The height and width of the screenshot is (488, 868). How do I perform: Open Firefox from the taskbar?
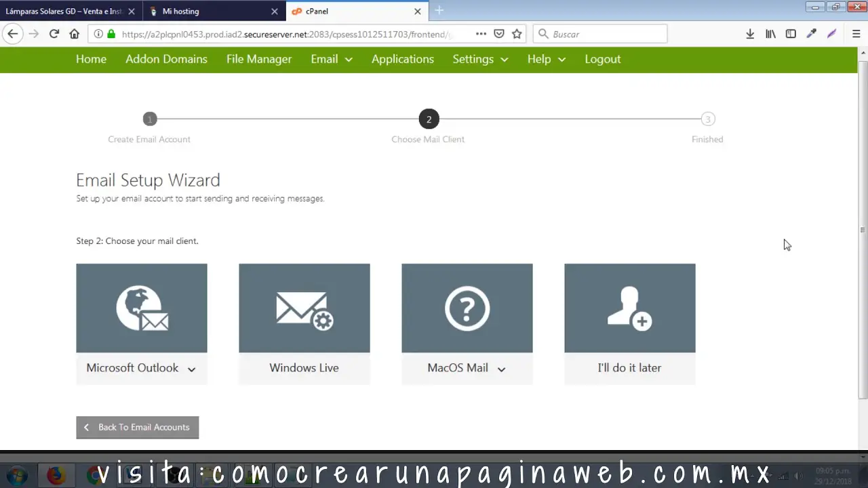[56, 475]
